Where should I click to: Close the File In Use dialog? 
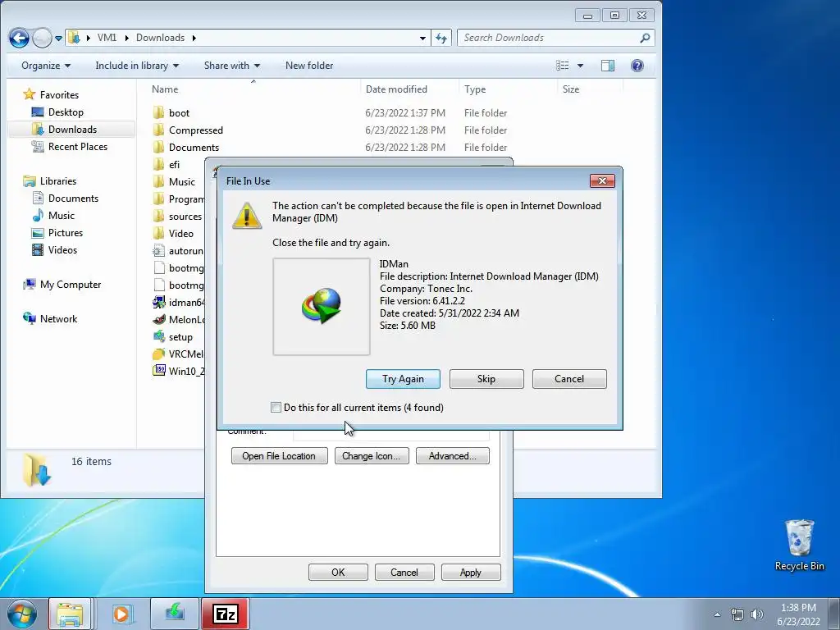[602, 181]
